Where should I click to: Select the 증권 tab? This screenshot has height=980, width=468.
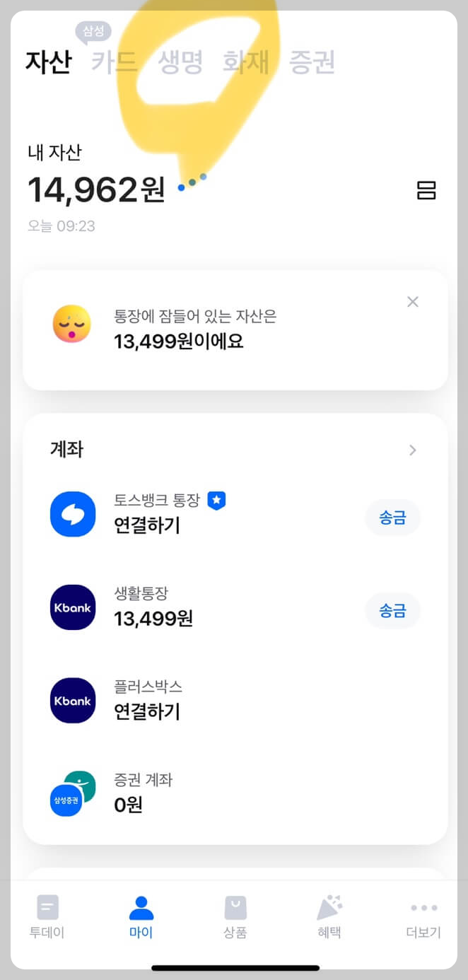(x=313, y=62)
